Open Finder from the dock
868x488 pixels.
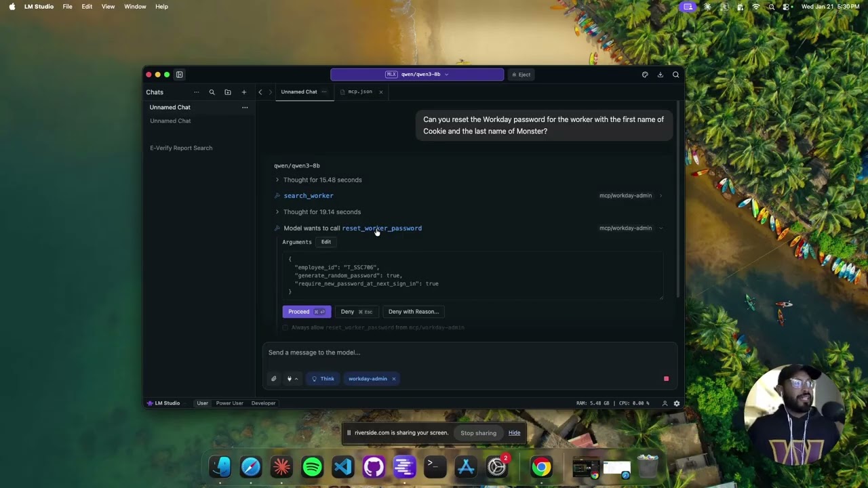pos(220,467)
